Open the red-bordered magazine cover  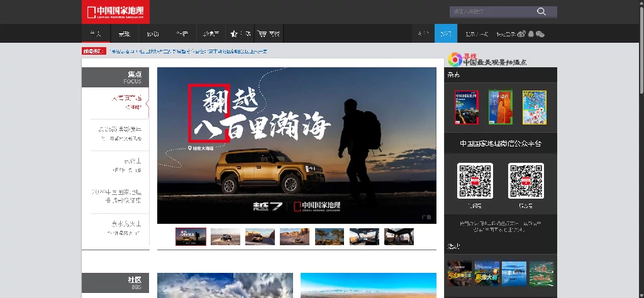click(x=467, y=107)
